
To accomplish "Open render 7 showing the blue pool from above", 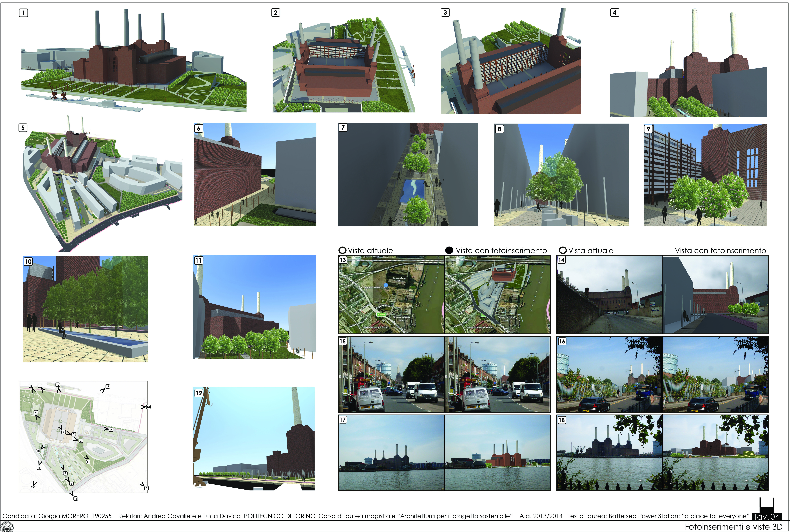I will pyautogui.click(x=408, y=174).
